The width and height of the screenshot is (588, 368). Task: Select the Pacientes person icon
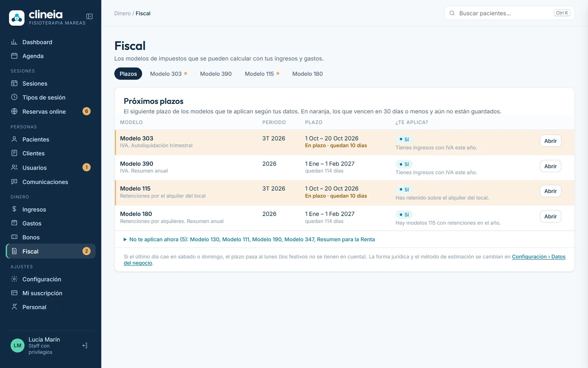tap(14, 139)
